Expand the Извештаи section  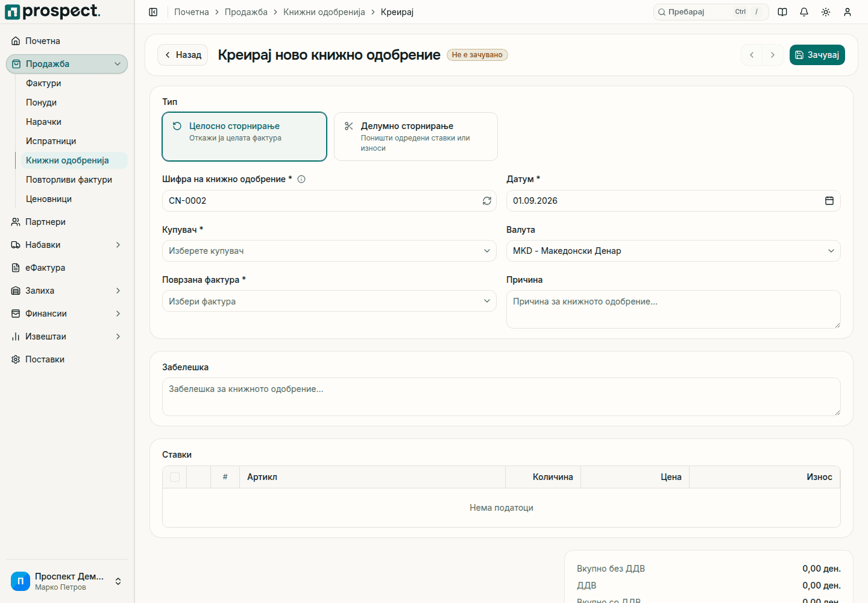coord(67,336)
